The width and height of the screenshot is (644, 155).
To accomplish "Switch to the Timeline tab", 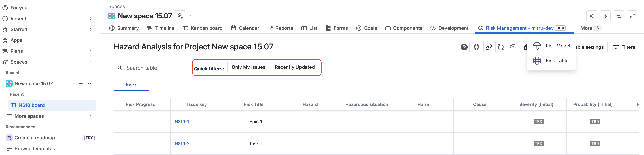I will coord(161,28).
